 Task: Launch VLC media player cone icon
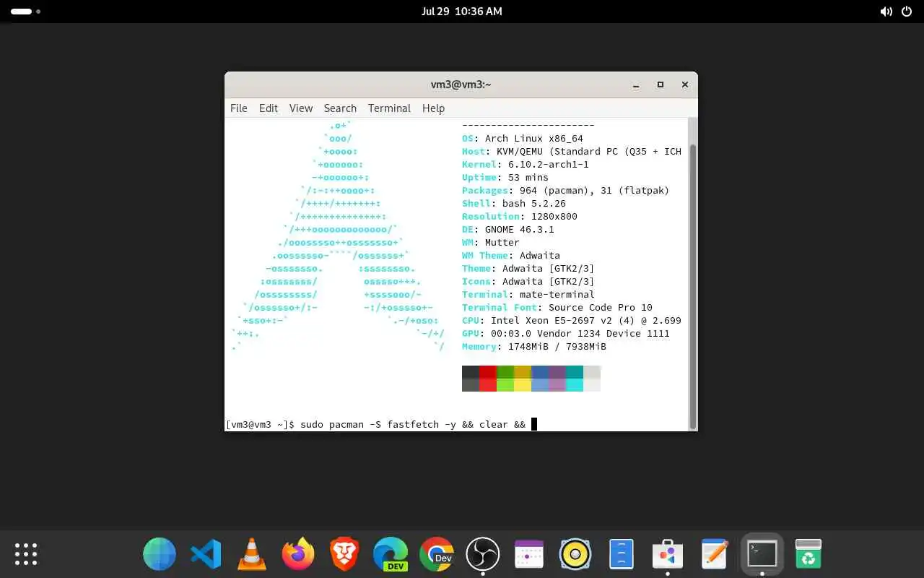tap(252, 554)
